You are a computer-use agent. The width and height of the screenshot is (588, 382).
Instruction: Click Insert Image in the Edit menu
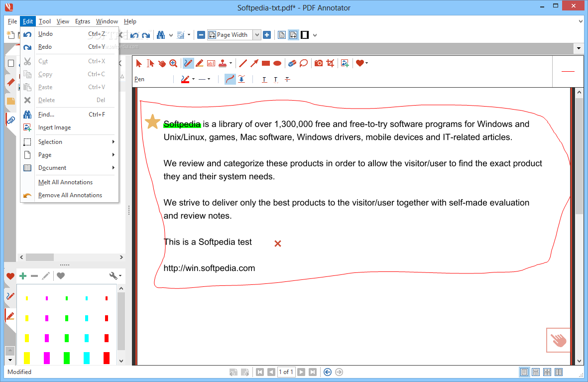(x=69, y=127)
